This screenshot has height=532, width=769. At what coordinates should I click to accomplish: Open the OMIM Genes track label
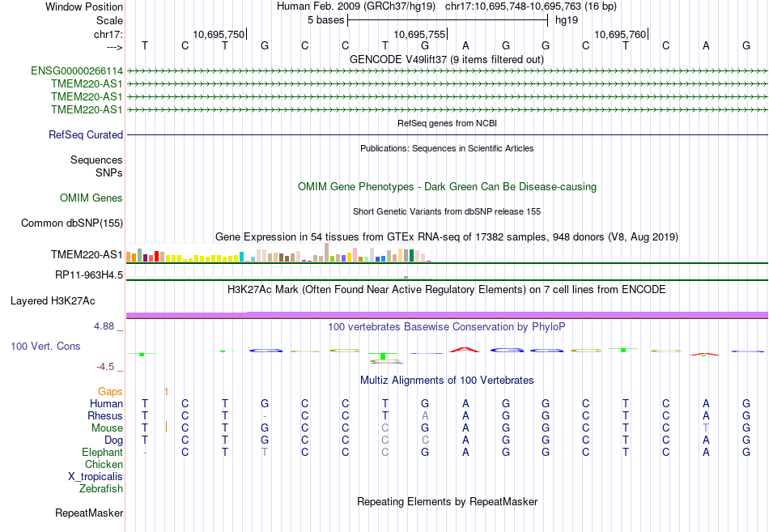pyautogui.click(x=91, y=198)
